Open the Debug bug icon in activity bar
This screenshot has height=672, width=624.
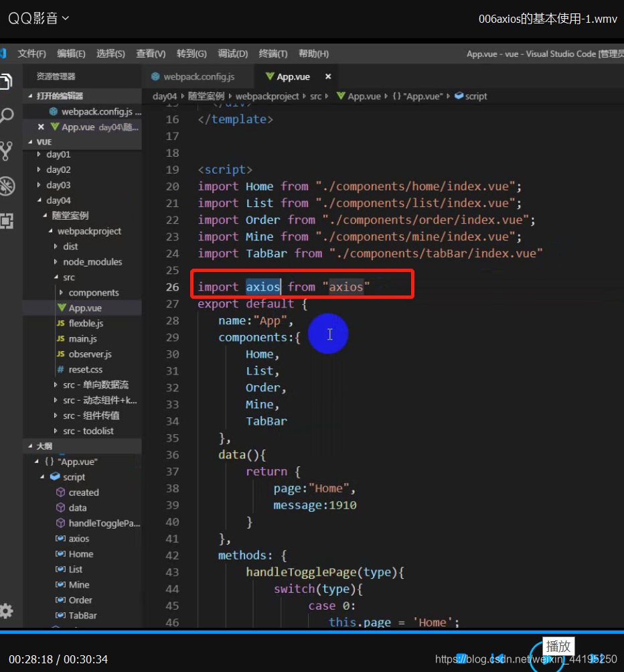(x=7, y=186)
